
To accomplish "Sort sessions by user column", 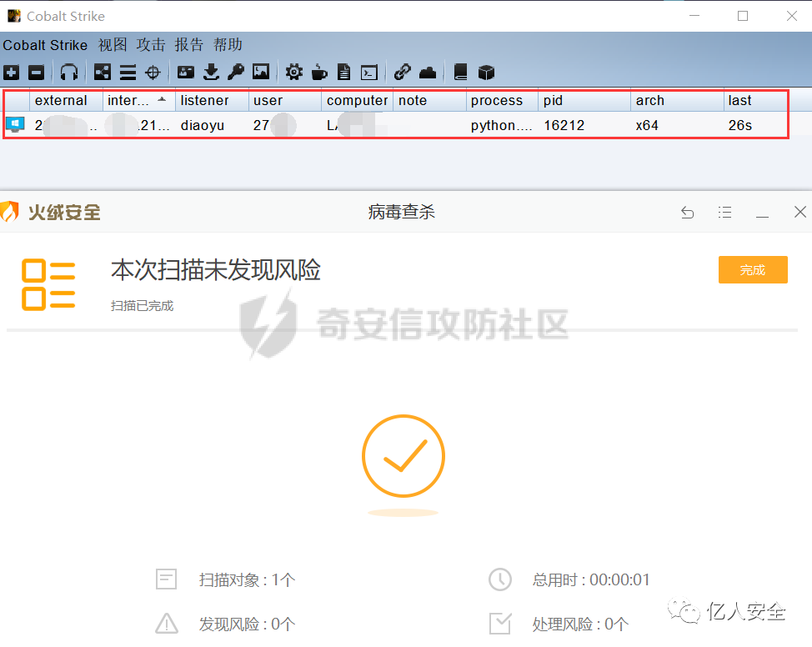I will tap(285, 101).
